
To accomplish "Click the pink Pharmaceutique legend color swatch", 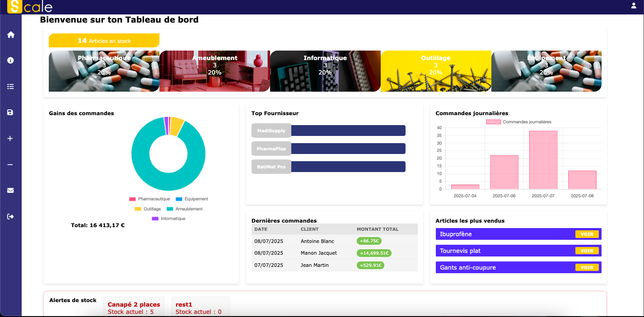I will click(x=132, y=199).
